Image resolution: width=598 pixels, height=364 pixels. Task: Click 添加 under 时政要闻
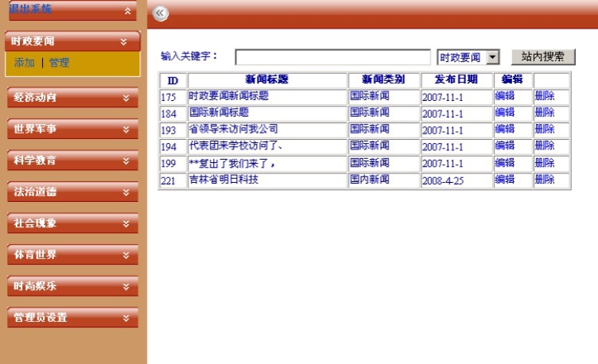point(24,63)
